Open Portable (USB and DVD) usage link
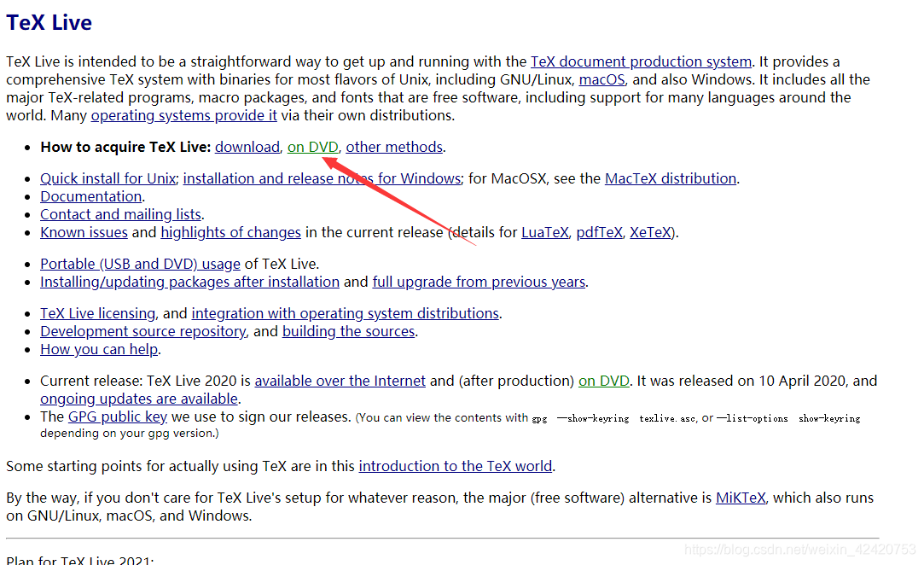This screenshot has height=565, width=924. (x=140, y=265)
